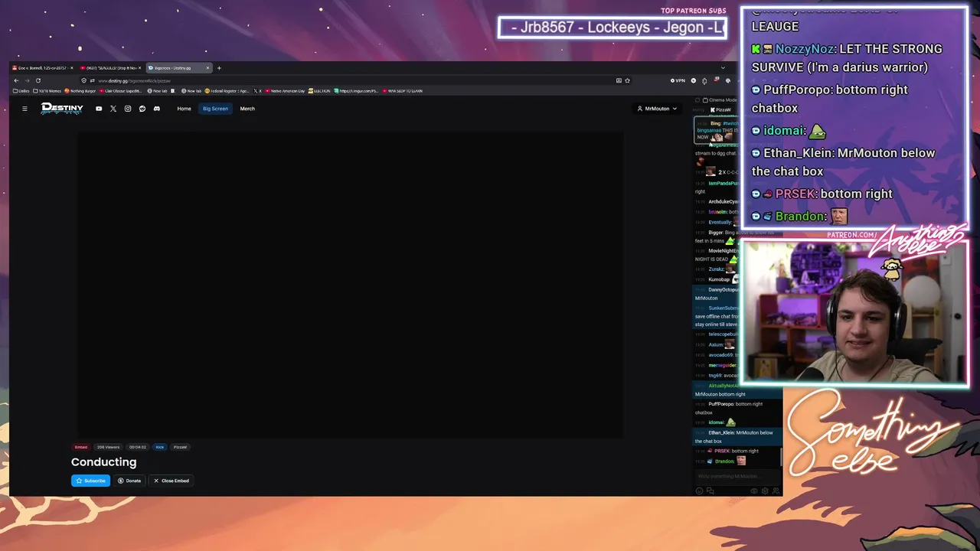Open chat settings gear icon
Viewport: 980px width, 551px height.
pyautogui.click(x=765, y=491)
